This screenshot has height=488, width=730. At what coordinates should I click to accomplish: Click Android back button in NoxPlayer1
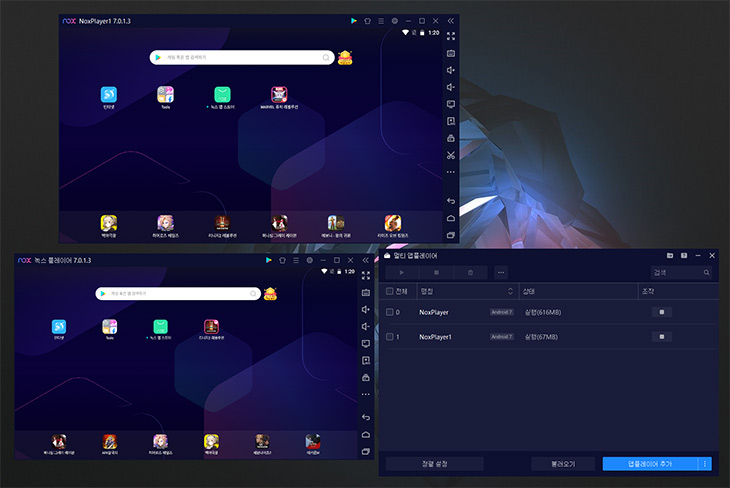click(x=451, y=201)
